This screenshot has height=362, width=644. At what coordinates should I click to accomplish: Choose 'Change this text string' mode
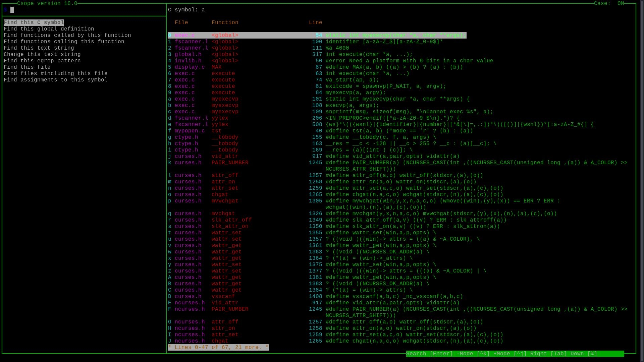pos(42,54)
